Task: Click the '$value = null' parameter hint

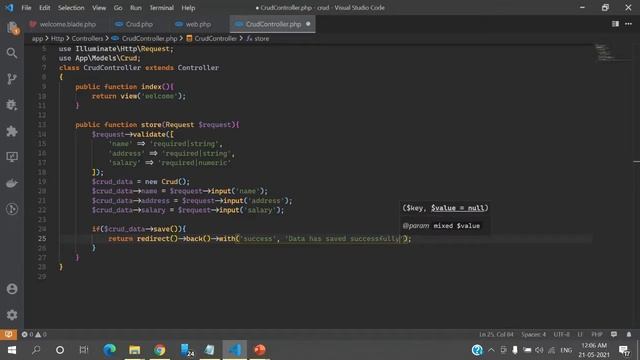Action: pos(457,208)
